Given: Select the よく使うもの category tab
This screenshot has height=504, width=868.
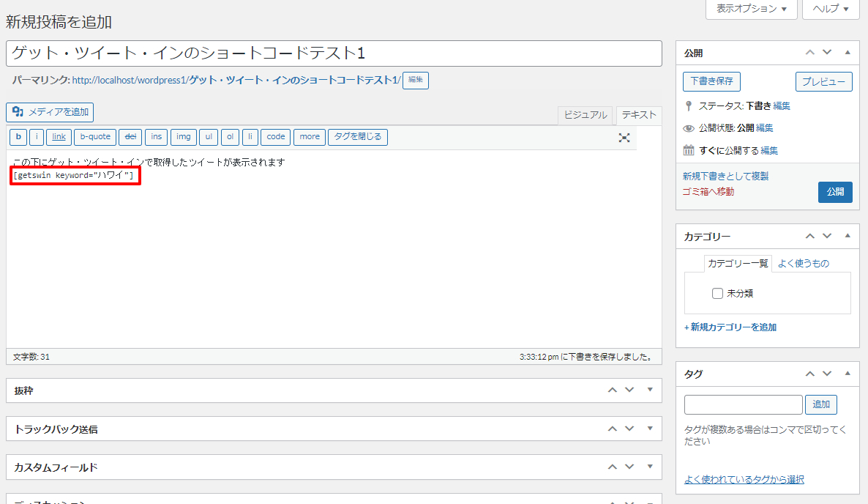Looking at the screenshot, I should point(803,264).
